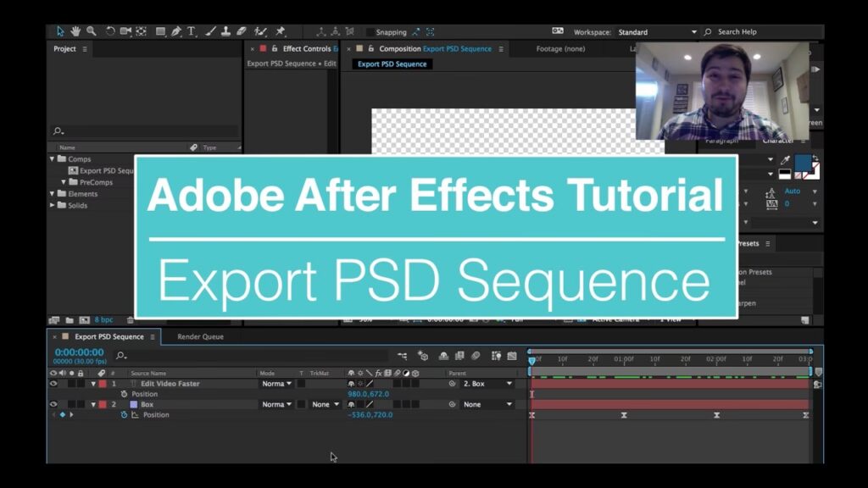This screenshot has height=488, width=868.
Task: Open Parent dropdown for Box layer
Action: [x=487, y=405]
